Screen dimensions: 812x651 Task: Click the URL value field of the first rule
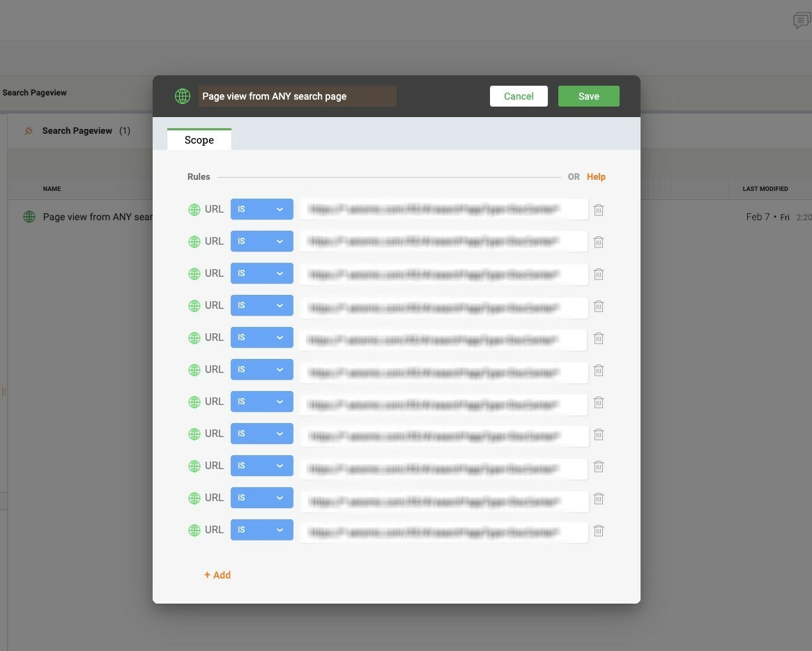444,209
